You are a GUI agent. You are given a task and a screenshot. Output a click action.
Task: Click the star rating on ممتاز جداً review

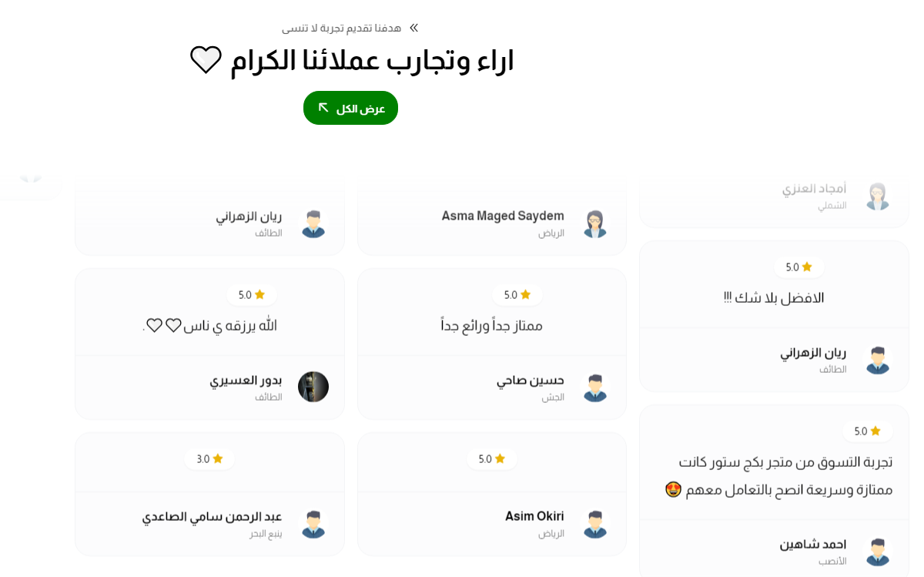point(517,295)
